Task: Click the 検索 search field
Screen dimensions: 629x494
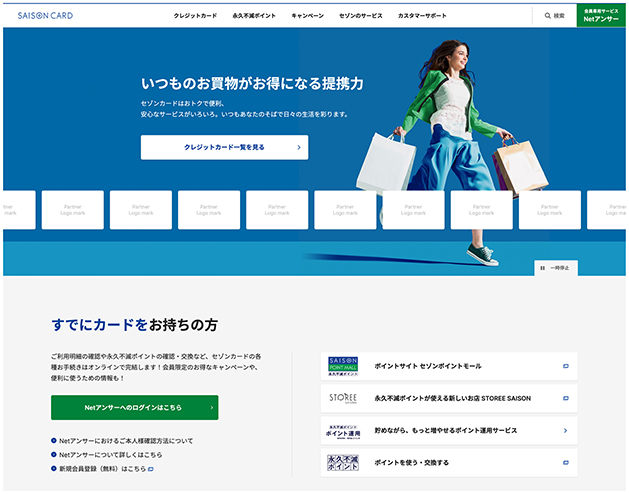Action: pyautogui.click(x=555, y=16)
